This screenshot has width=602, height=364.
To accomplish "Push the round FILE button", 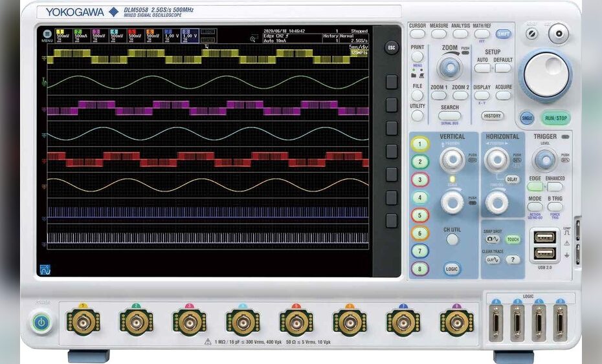I will click(418, 95).
